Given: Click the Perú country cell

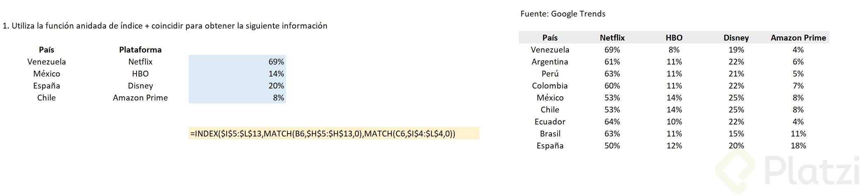Looking at the screenshot, I should (550, 74).
